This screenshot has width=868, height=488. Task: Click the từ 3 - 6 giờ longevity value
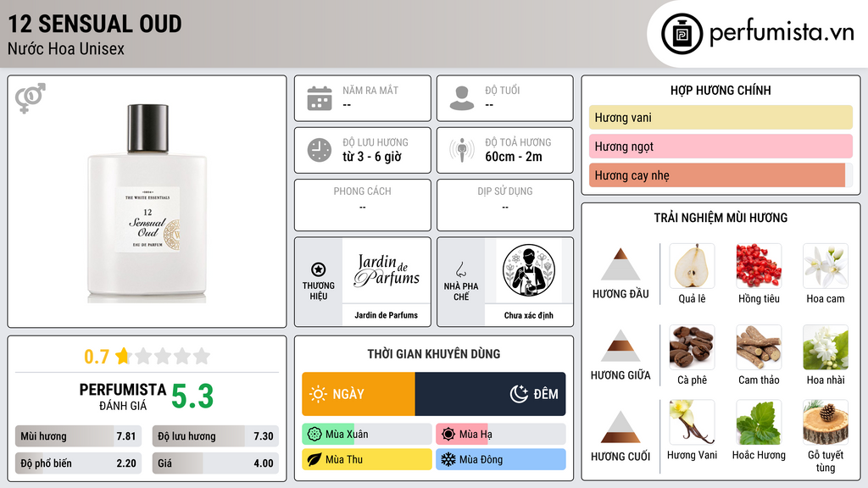click(371, 157)
